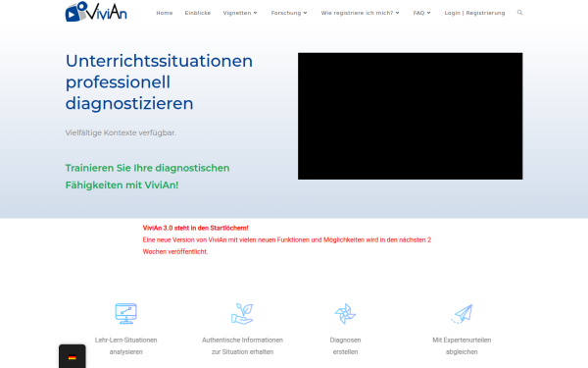Go to the Home menu item
Image resolution: width=588 pixels, height=368 pixels.
[165, 13]
